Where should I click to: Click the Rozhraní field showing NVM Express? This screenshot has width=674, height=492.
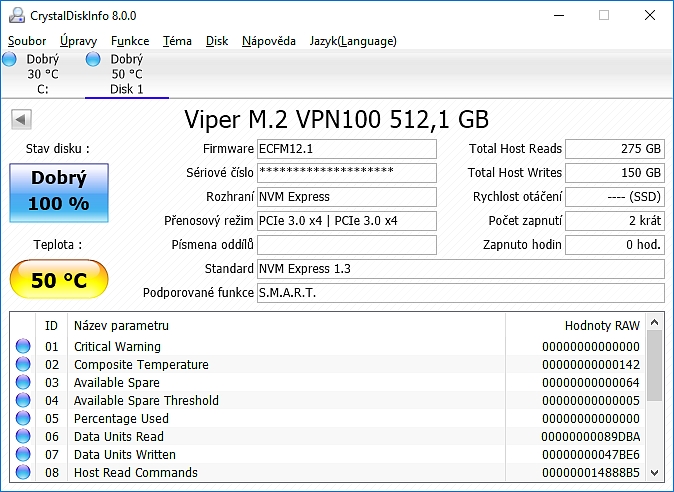click(x=346, y=197)
